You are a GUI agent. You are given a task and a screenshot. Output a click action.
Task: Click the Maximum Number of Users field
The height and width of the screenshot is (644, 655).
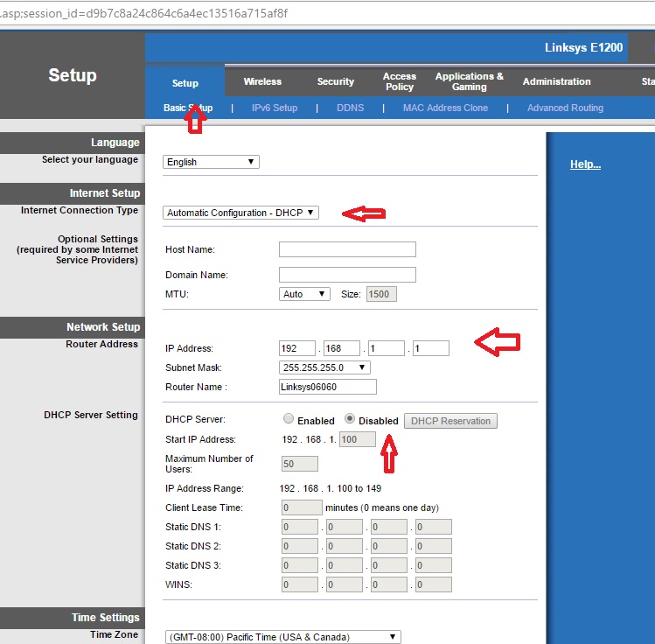coord(299,464)
